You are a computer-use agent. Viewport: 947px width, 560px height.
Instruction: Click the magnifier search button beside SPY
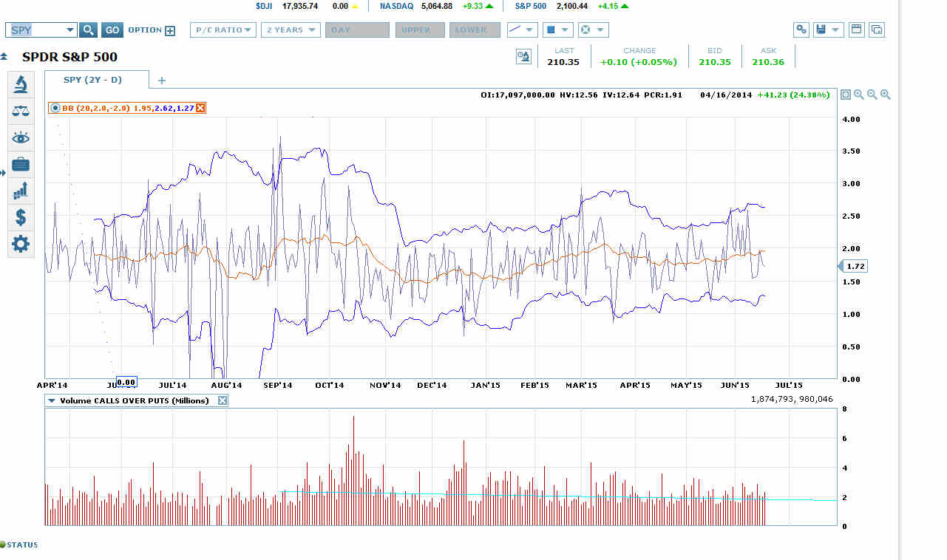tap(87, 30)
